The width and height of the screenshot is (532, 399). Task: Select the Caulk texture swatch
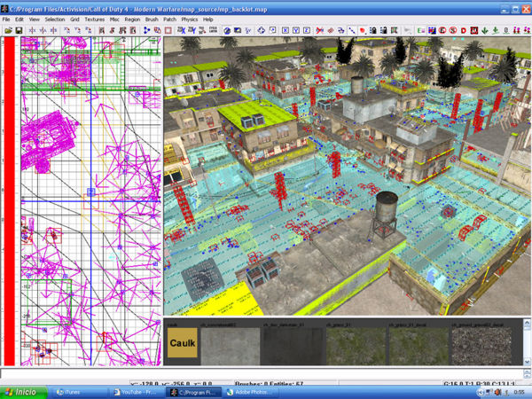coord(182,342)
